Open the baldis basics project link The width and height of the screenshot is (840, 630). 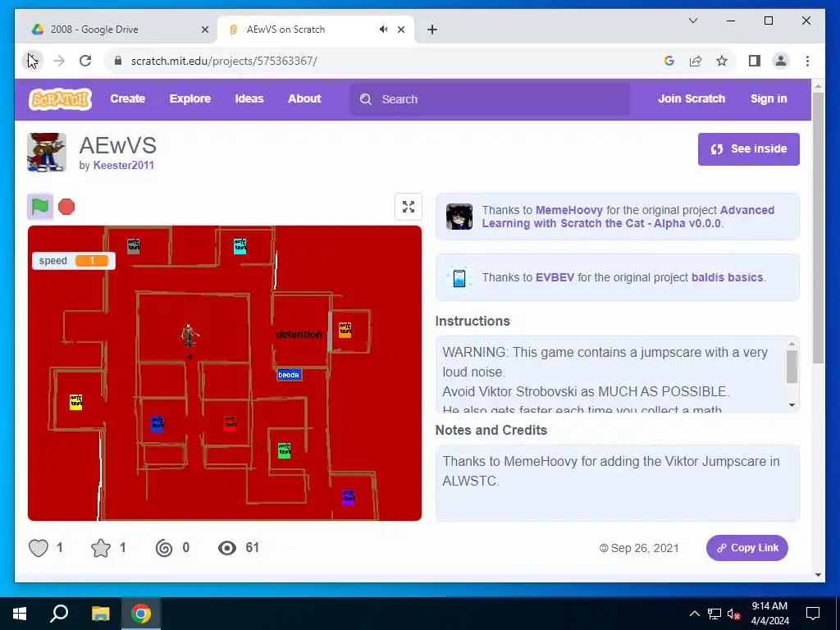pyautogui.click(x=727, y=277)
